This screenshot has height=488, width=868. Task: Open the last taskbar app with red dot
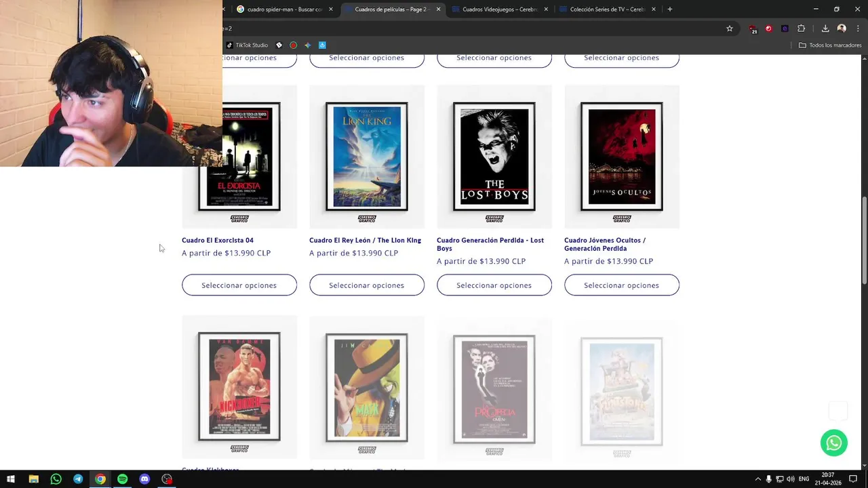pyautogui.click(x=167, y=479)
